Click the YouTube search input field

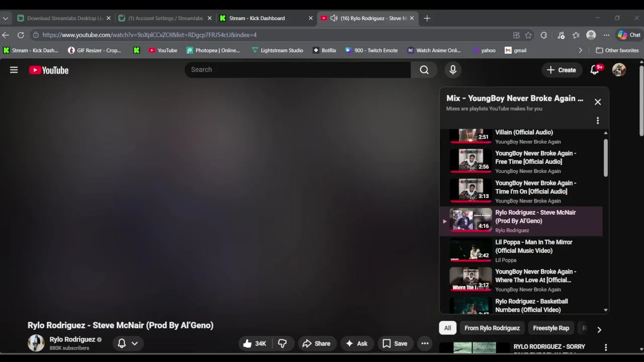[x=298, y=70]
